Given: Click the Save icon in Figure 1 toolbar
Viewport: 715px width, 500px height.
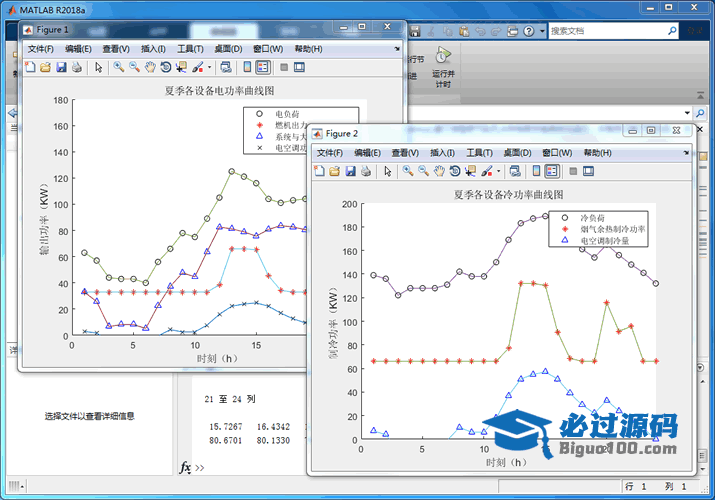Looking at the screenshot, I should pyautogui.click(x=61, y=67).
